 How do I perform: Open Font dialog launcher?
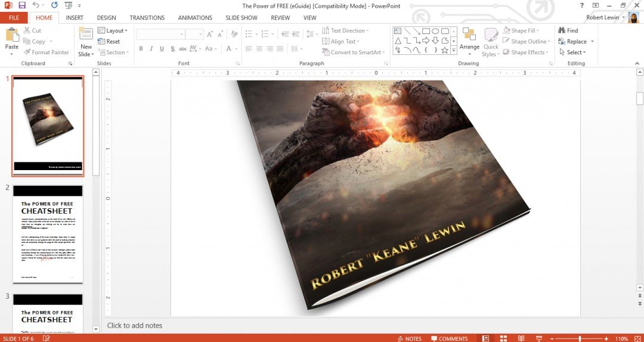[237, 64]
